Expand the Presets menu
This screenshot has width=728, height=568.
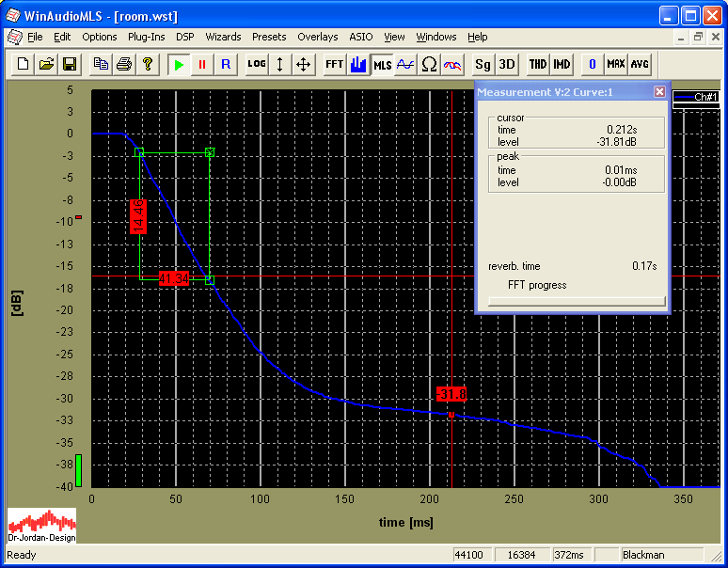269,37
